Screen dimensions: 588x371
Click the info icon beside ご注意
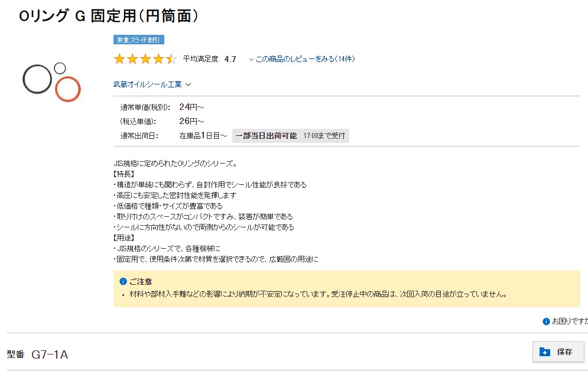tap(123, 281)
